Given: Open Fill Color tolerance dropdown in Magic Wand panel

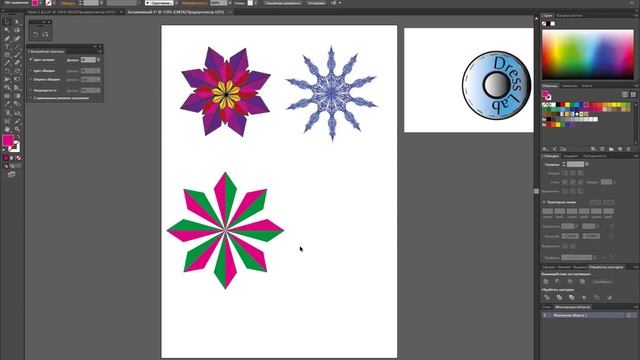Looking at the screenshot, I should (99, 60).
